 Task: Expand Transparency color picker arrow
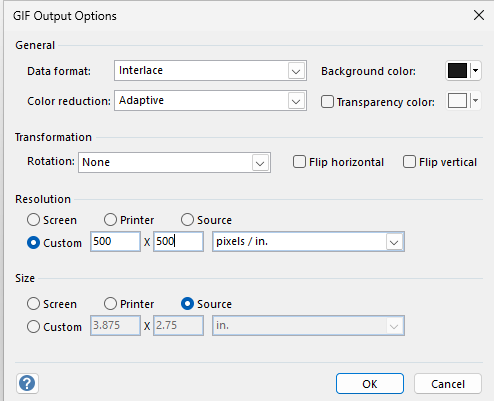476,101
